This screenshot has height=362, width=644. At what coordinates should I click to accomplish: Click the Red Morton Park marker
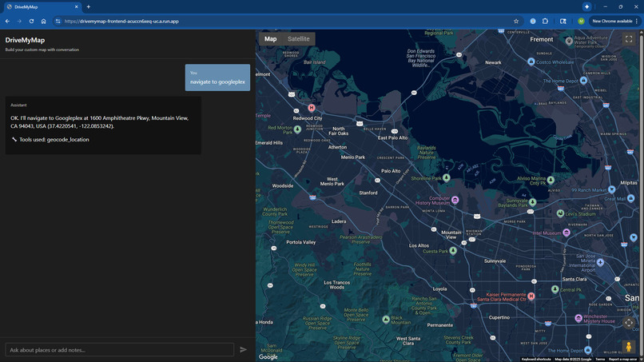(x=297, y=129)
